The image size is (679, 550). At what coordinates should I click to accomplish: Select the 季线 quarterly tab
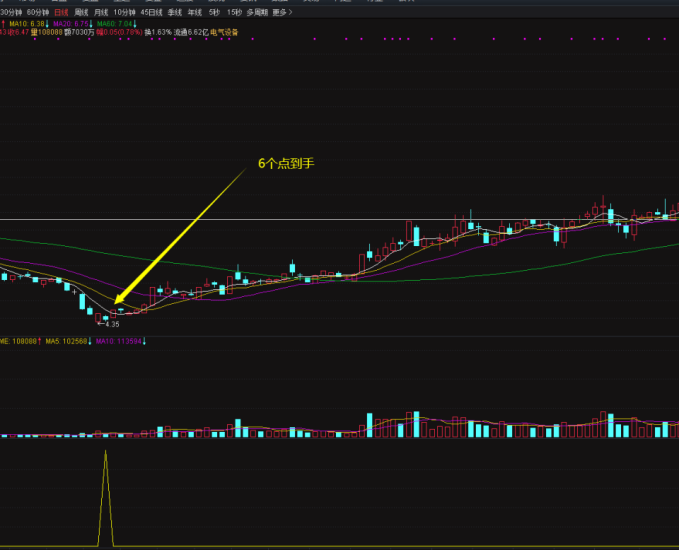point(175,12)
